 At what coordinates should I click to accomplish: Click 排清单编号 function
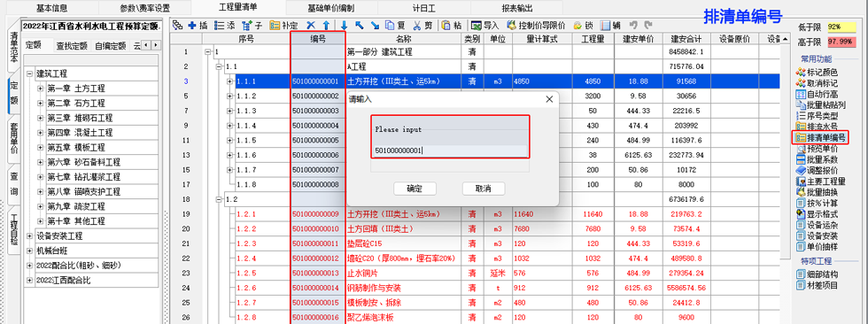(820, 138)
